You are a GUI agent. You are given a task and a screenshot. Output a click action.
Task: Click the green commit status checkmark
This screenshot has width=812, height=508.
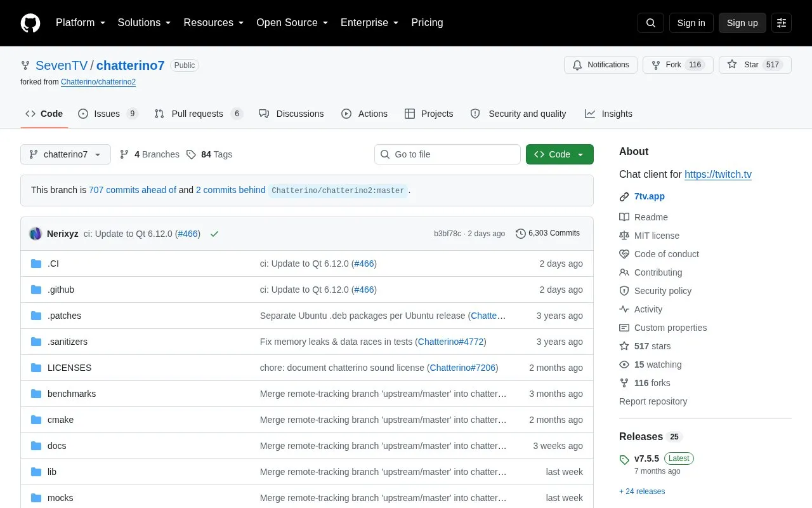pos(214,234)
